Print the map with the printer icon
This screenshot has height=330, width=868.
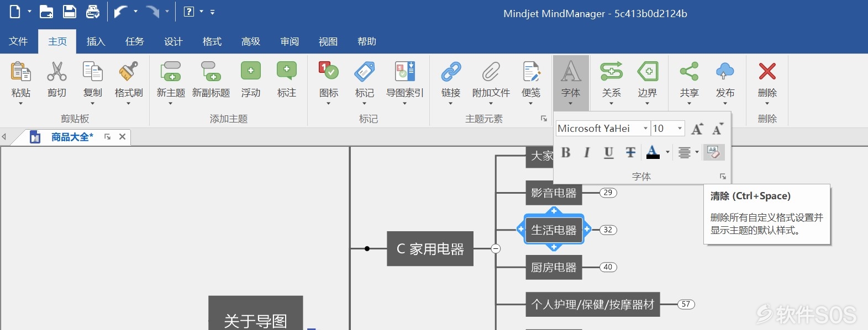click(93, 12)
